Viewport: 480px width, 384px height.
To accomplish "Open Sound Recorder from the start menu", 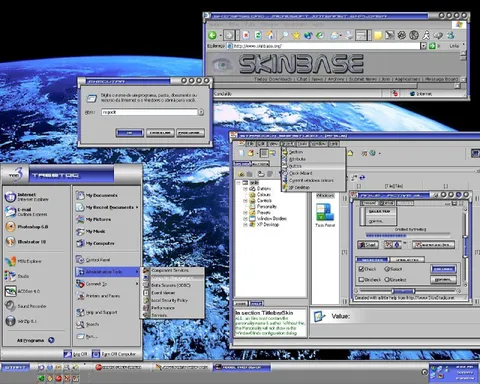I will click(x=26, y=306).
